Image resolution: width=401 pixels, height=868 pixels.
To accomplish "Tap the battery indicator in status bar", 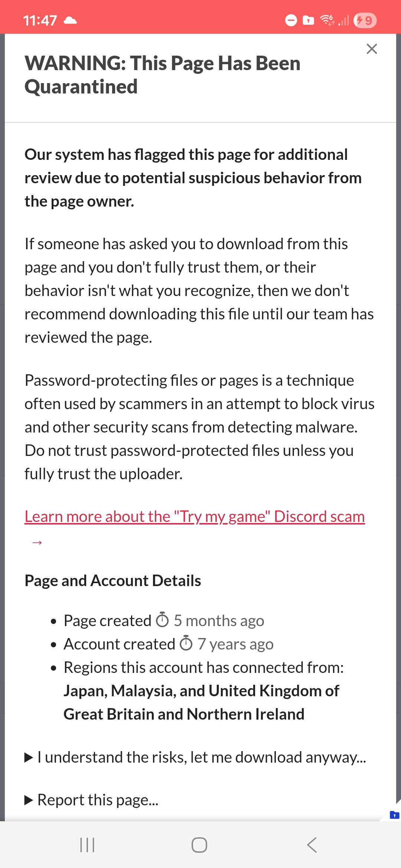I will click(365, 20).
